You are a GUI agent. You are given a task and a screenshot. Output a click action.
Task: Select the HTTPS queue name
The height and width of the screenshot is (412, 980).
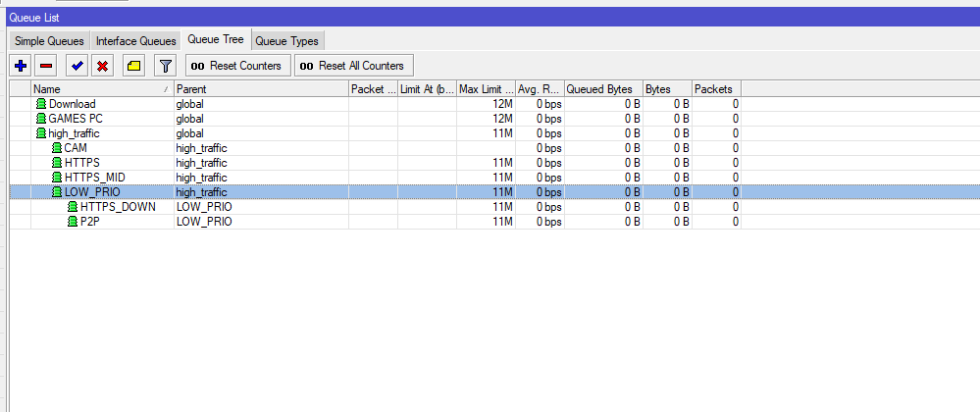tap(81, 163)
